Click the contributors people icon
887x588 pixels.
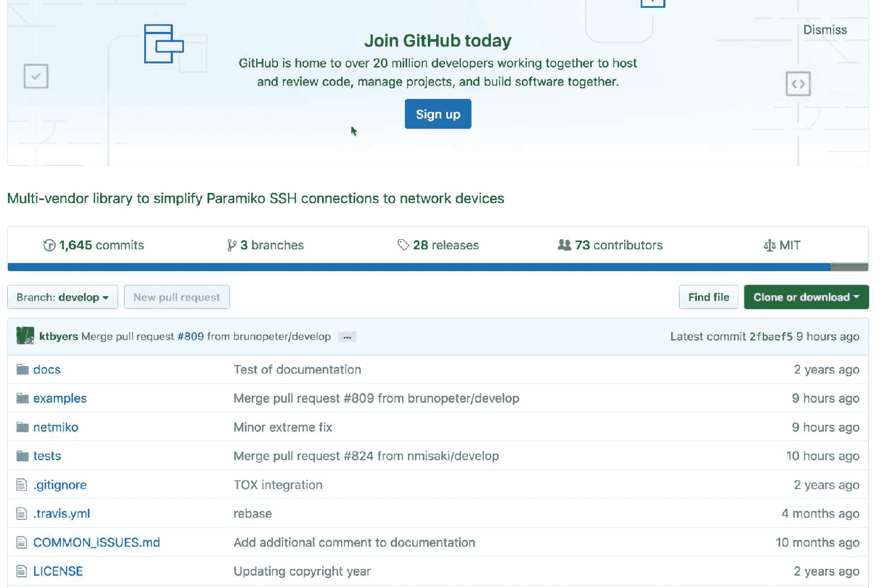(x=564, y=245)
